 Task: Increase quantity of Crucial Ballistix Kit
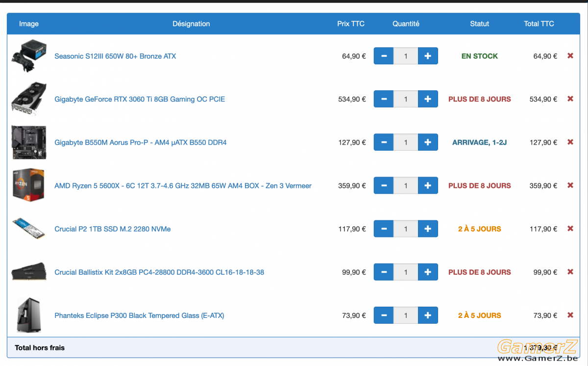[428, 272]
